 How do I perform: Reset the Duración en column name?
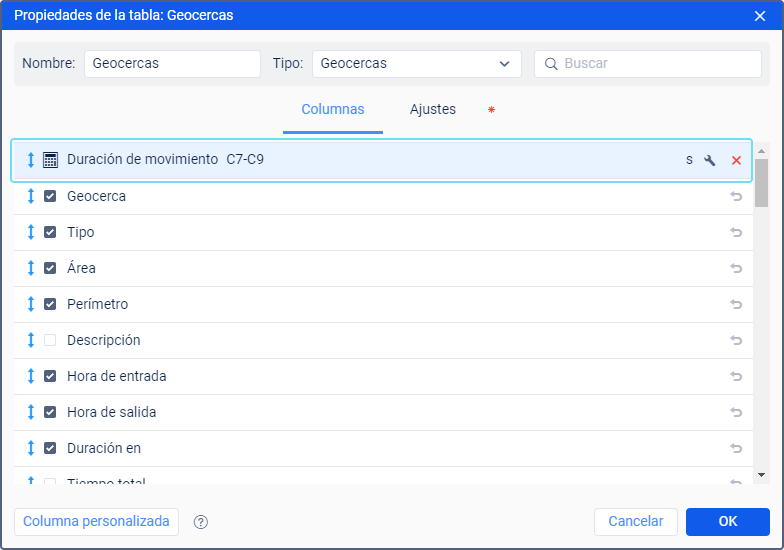pyautogui.click(x=736, y=448)
